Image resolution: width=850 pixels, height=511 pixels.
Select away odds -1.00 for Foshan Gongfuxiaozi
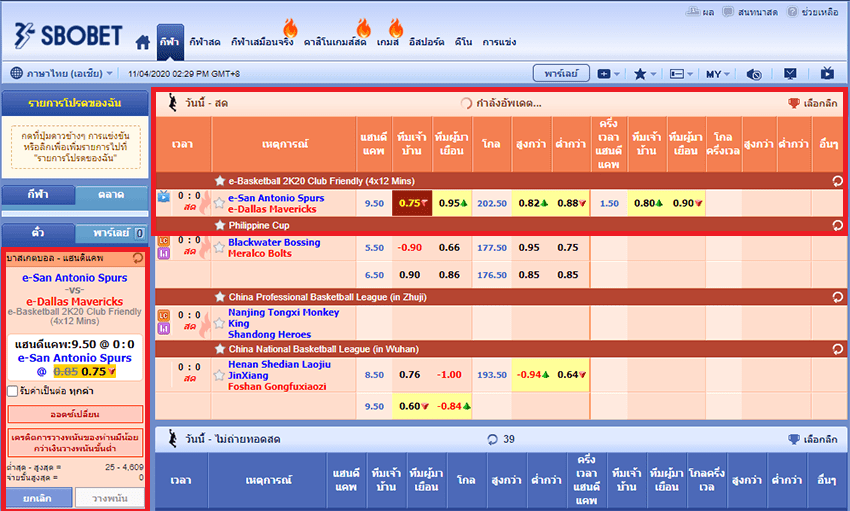[x=449, y=375]
